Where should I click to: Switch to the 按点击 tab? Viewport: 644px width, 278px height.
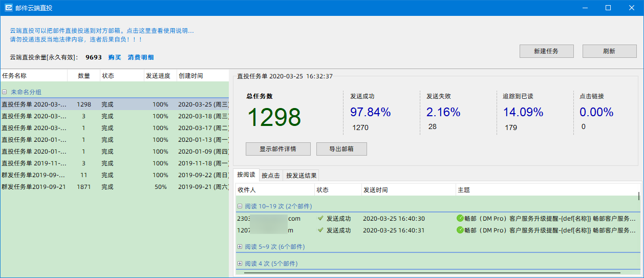click(271, 176)
